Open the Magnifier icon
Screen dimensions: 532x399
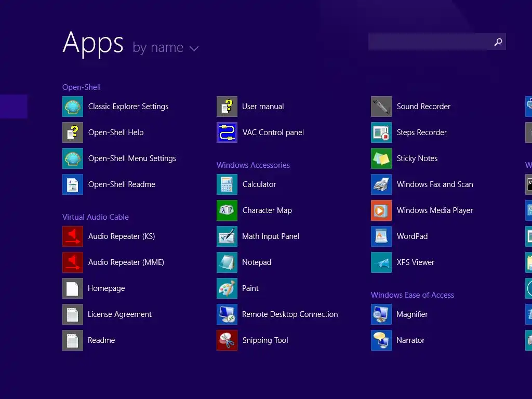point(381,314)
